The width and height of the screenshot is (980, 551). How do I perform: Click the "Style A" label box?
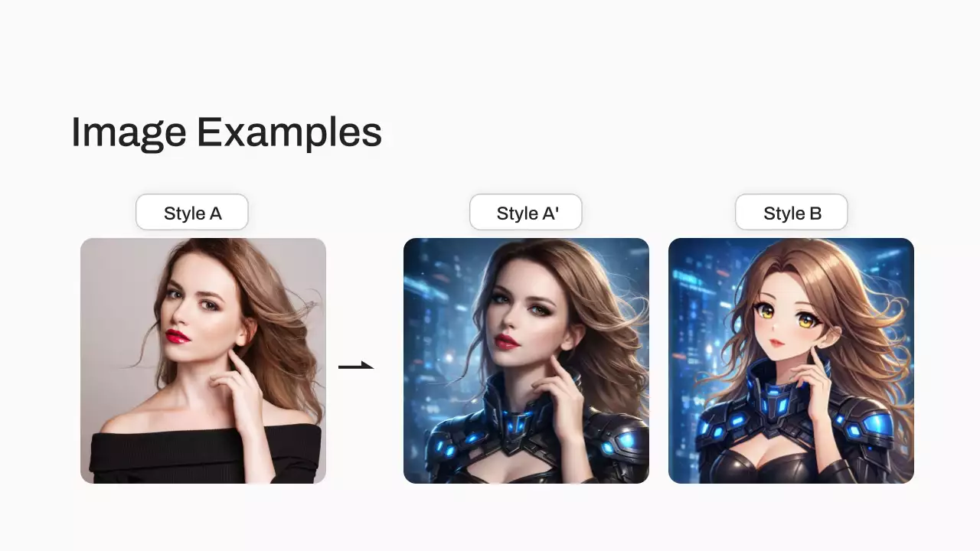pyautogui.click(x=192, y=213)
